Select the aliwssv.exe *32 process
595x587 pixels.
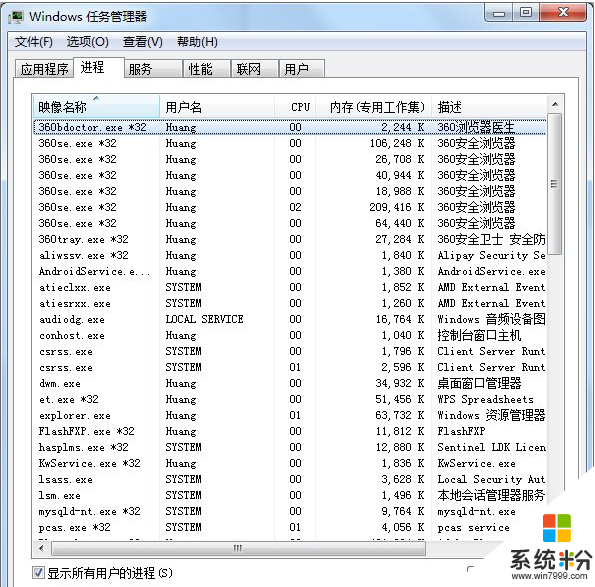[x=290, y=255]
